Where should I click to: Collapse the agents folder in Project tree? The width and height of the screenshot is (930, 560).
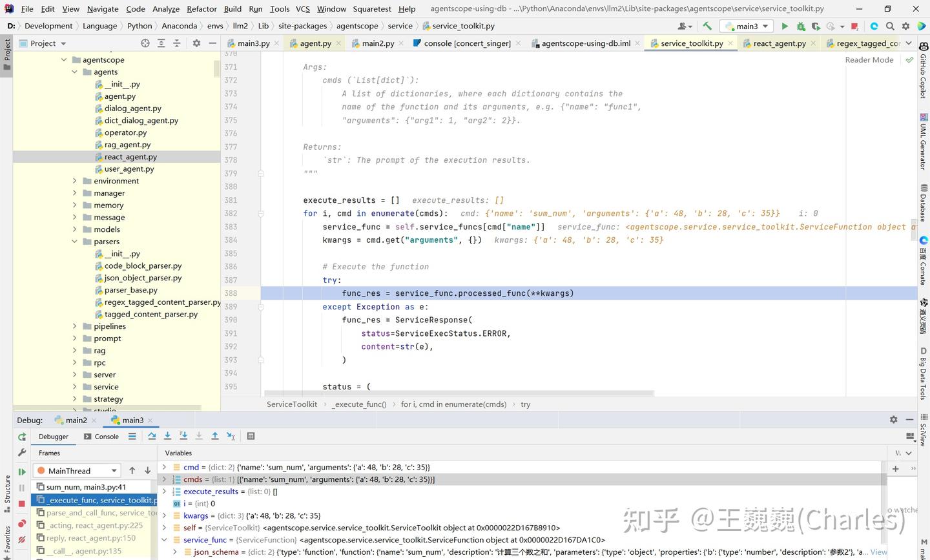point(75,72)
